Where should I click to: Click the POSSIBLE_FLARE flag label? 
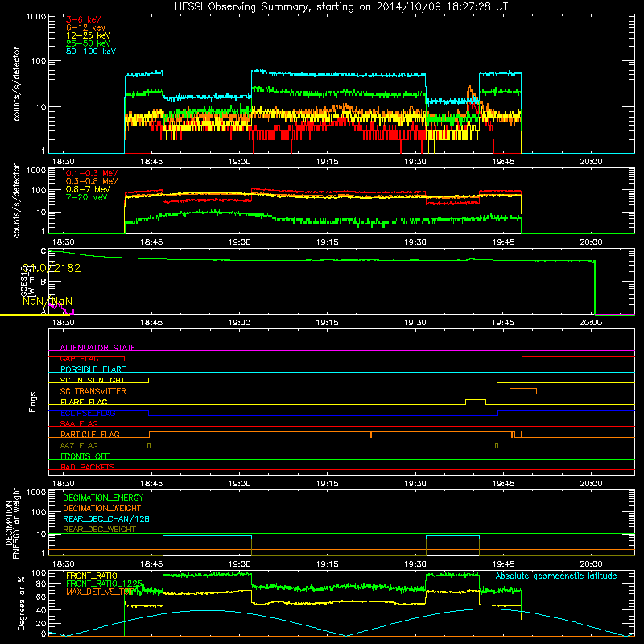pos(93,369)
